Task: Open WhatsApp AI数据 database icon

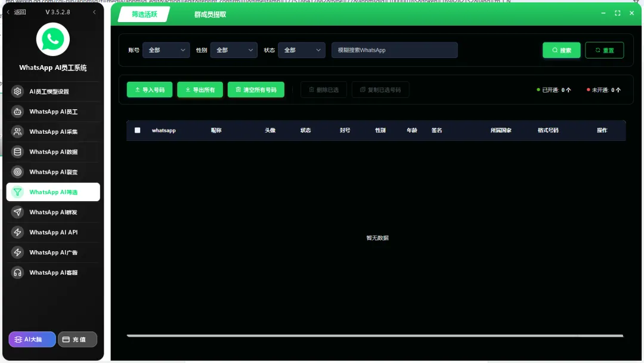Action: [x=17, y=152]
